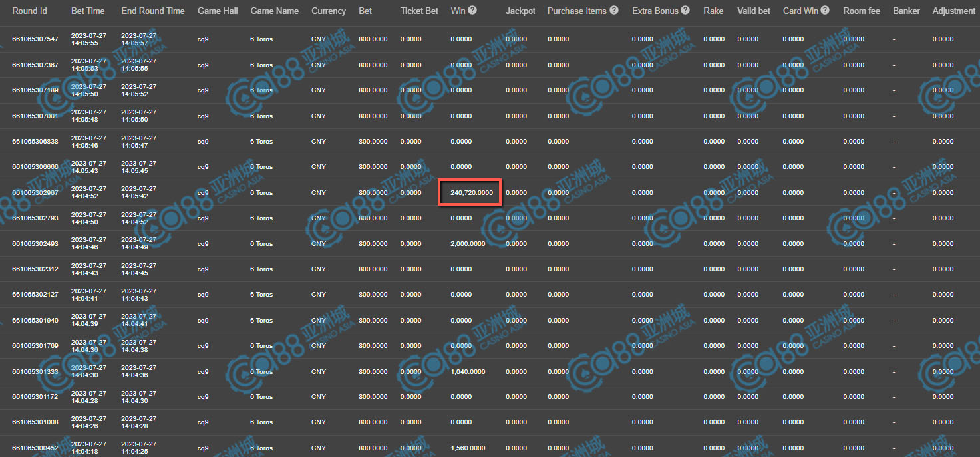Click the Adjustment column header
The height and width of the screenshot is (457, 980).
(953, 11)
